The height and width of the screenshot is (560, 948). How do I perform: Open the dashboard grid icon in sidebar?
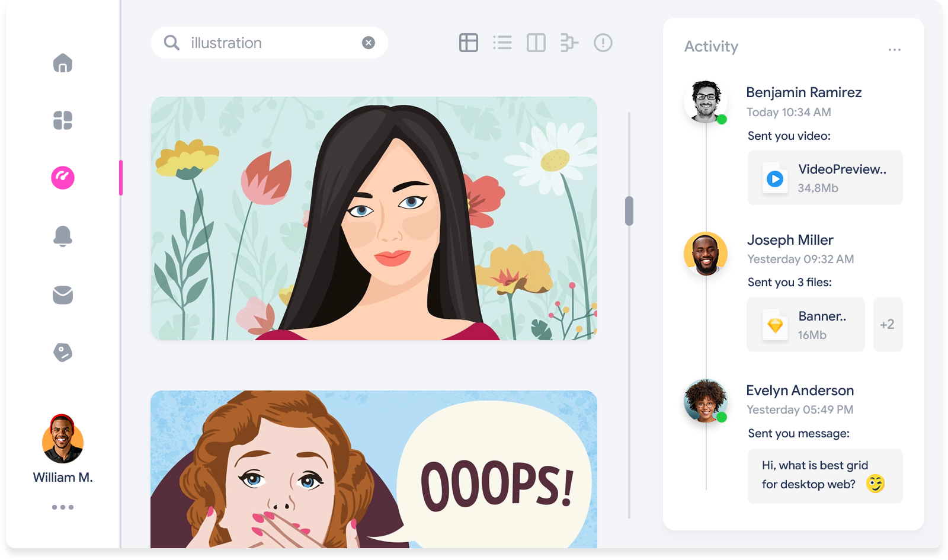63,120
